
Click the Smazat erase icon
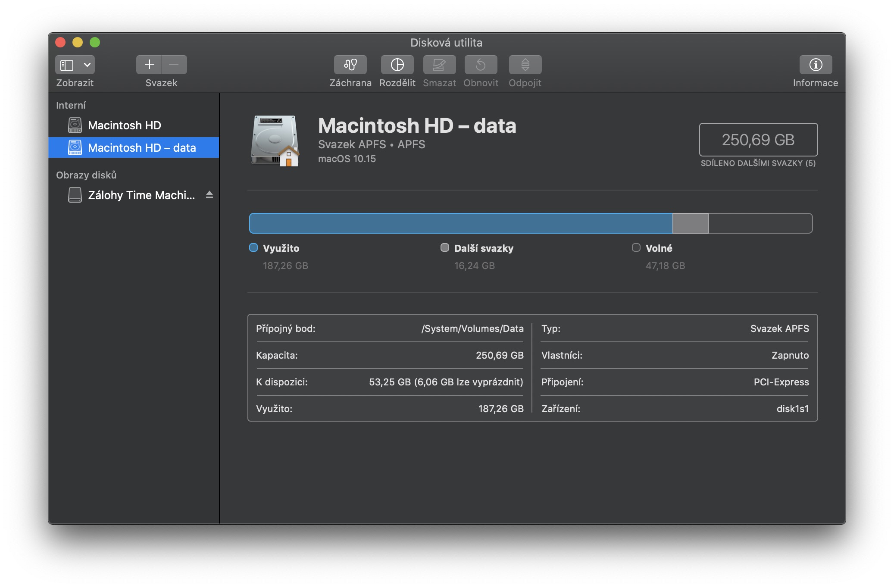[439, 65]
